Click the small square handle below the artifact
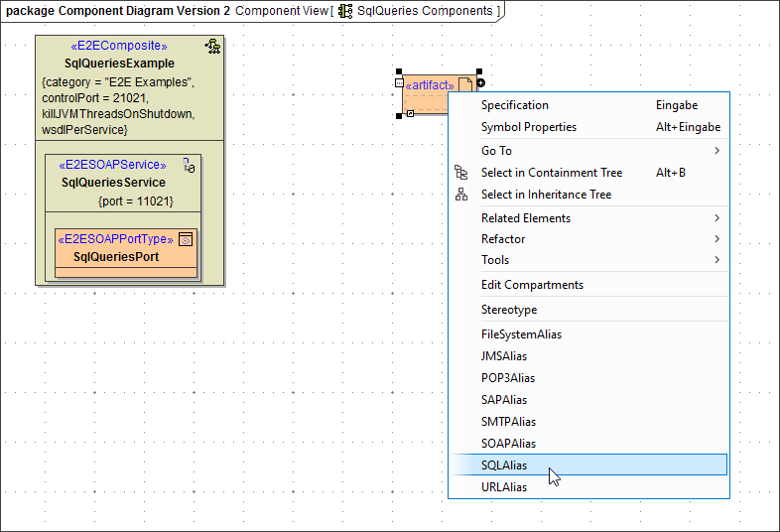 410,115
